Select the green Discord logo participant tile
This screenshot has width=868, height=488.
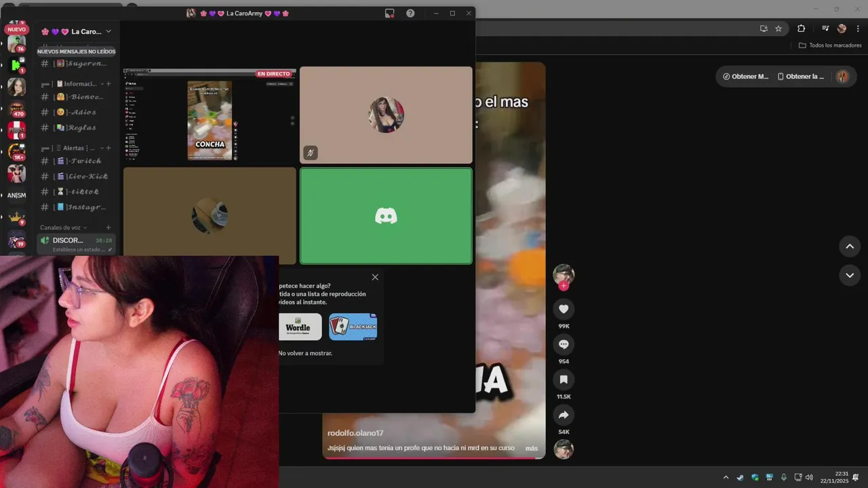click(x=386, y=216)
